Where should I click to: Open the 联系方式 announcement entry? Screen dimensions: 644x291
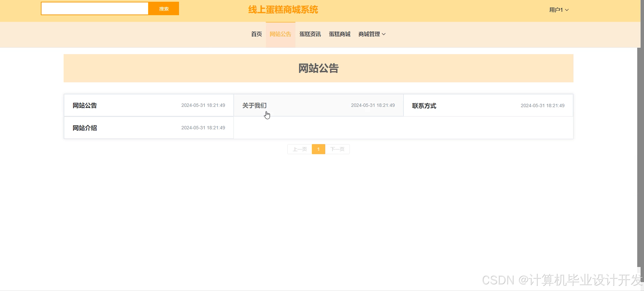point(424,106)
